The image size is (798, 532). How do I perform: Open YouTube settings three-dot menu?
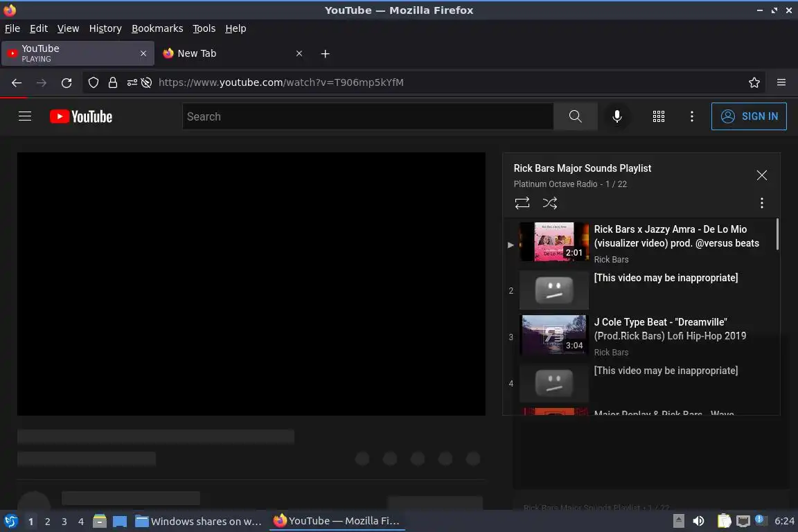[691, 116]
